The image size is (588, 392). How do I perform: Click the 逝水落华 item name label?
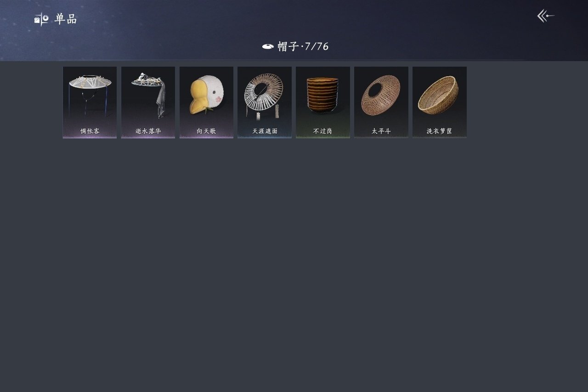[148, 131]
